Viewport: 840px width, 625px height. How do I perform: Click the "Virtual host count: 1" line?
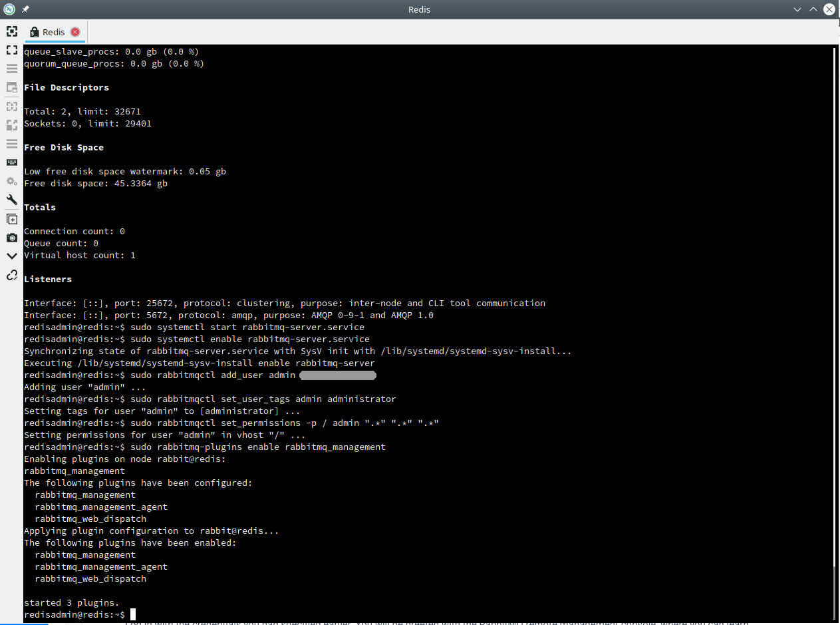80,256
